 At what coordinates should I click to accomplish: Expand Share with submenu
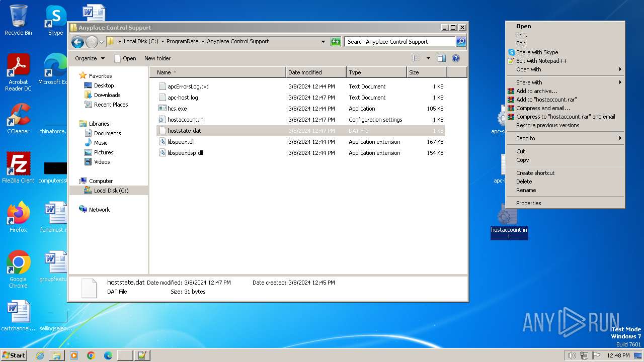[565, 82]
